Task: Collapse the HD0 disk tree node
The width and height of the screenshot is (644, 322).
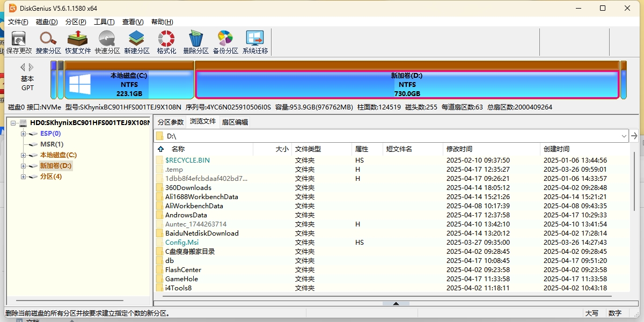Action: [x=13, y=123]
